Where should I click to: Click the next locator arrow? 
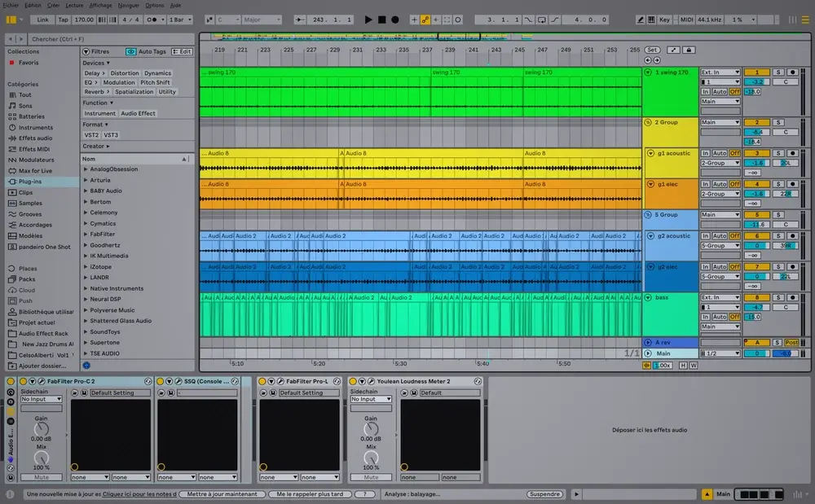tap(657, 60)
